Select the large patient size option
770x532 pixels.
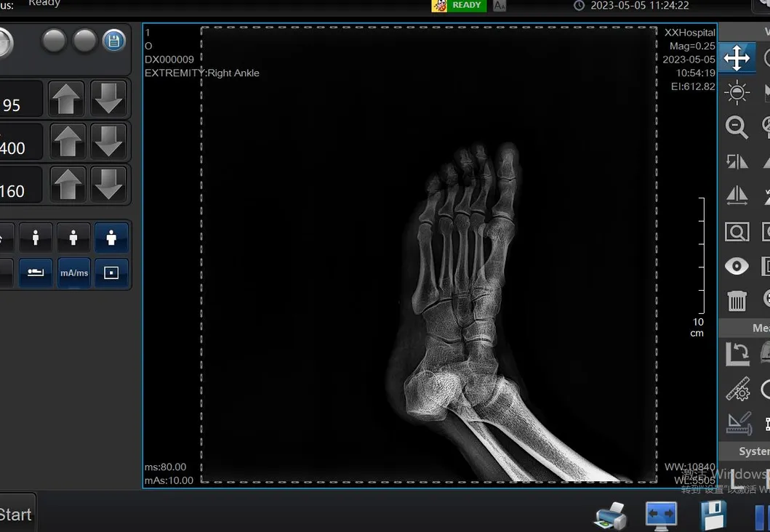pos(111,237)
